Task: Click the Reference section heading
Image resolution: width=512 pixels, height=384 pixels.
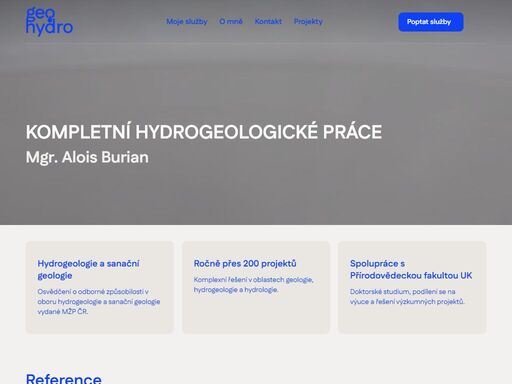Action: [x=64, y=379]
